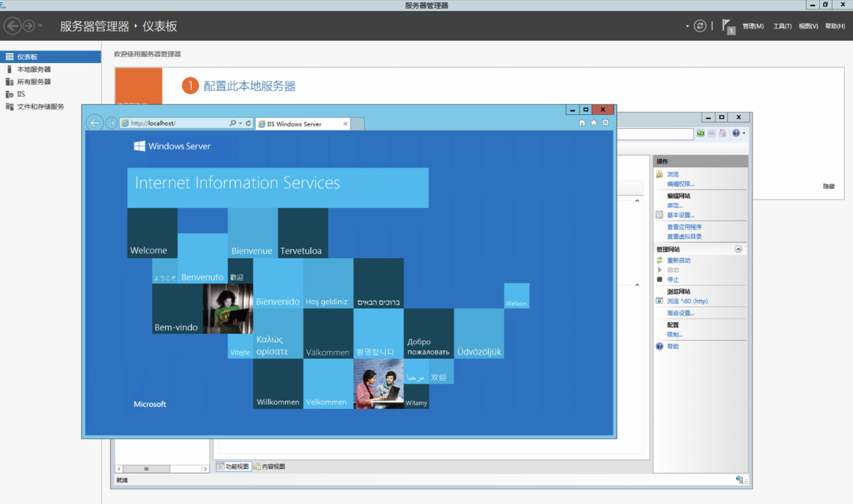Click 查看虚拟目录 link
The image size is (853, 504).
tap(685, 236)
